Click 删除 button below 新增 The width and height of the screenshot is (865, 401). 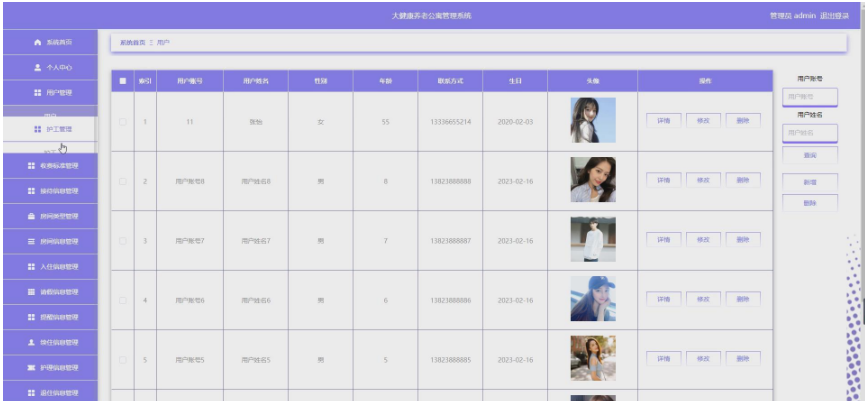(810, 203)
